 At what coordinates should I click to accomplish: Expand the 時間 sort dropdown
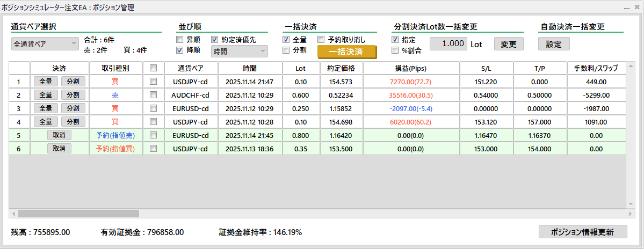[x=239, y=52]
